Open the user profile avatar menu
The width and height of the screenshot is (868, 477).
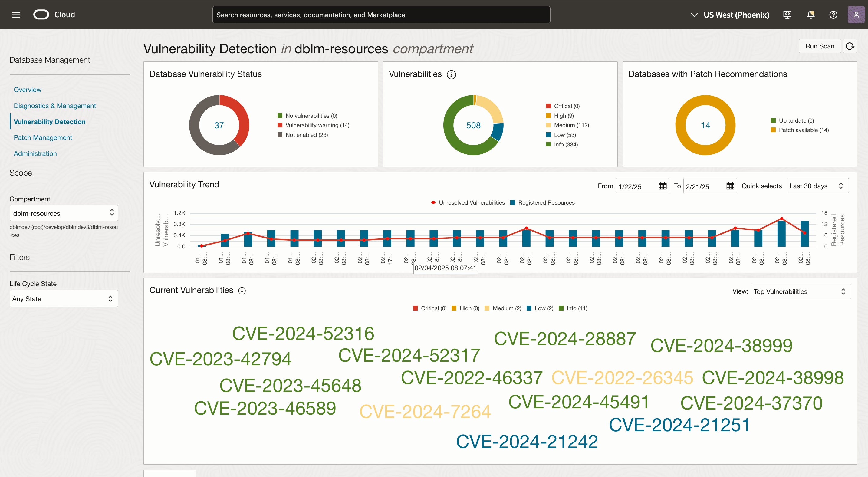click(x=856, y=15)
